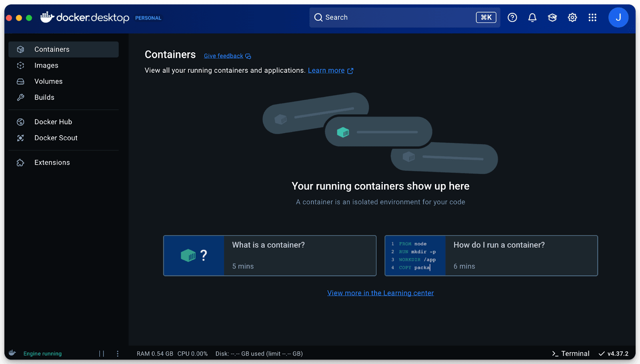Click the help question mark icon
640x364 pixels.
tap(512, 17)
